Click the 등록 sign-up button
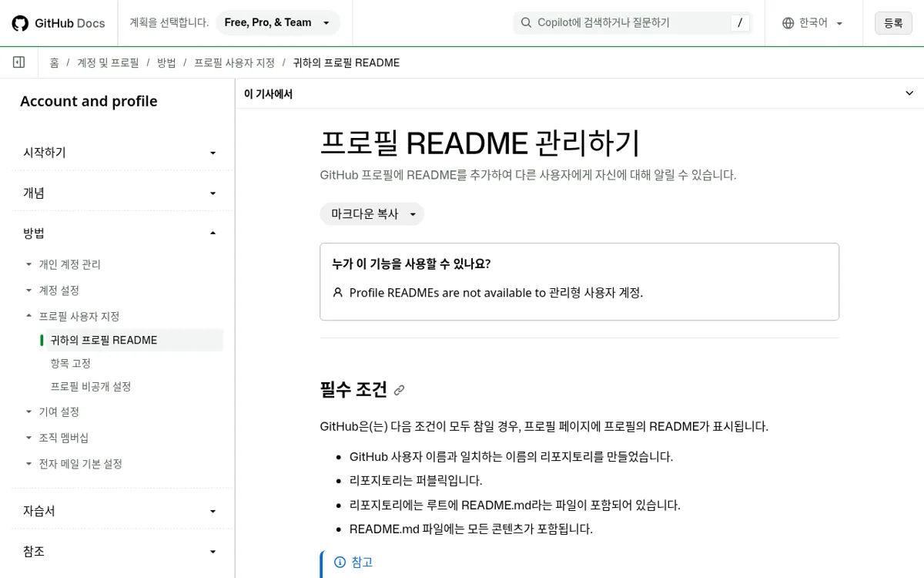924x578 pixels. [x=893, y=23]
